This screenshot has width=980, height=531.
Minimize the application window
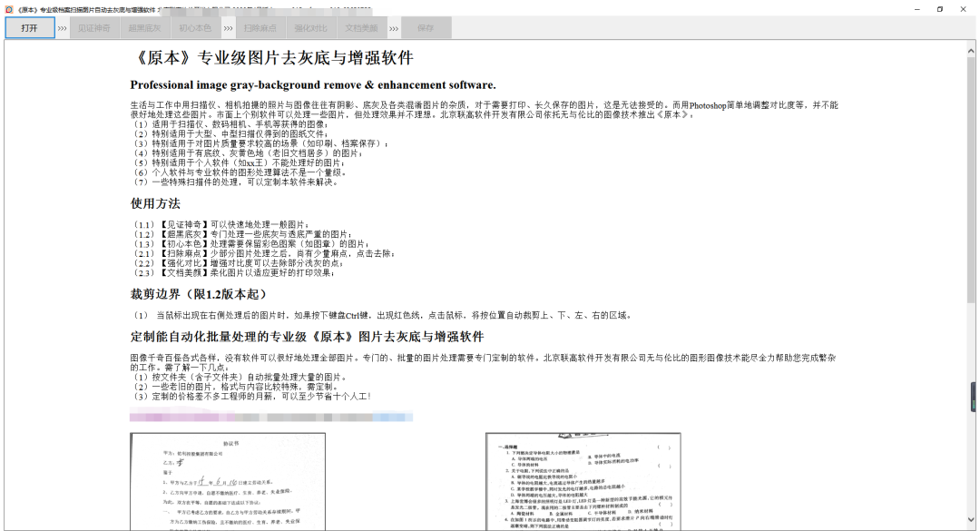pyautogui.click(x=916, y=9)
